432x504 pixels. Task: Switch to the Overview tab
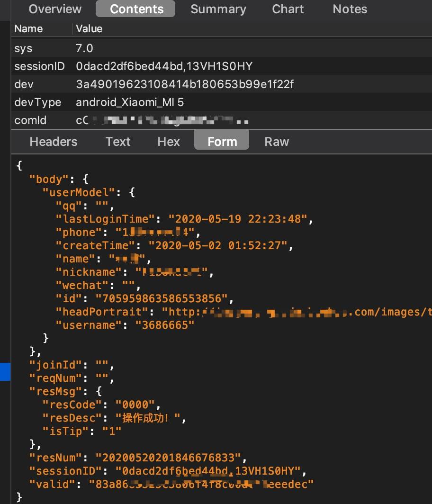coord(55,9)
